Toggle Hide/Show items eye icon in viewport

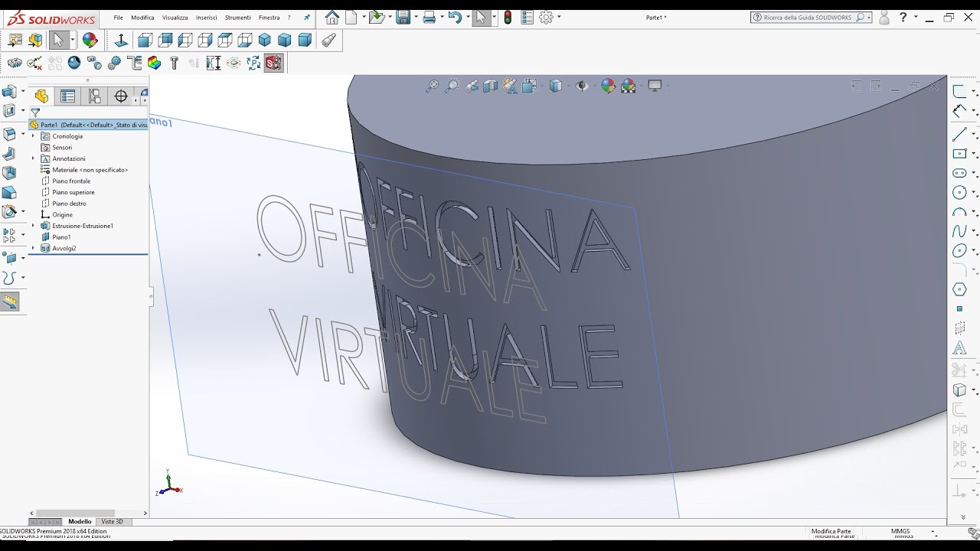(582, 86)
